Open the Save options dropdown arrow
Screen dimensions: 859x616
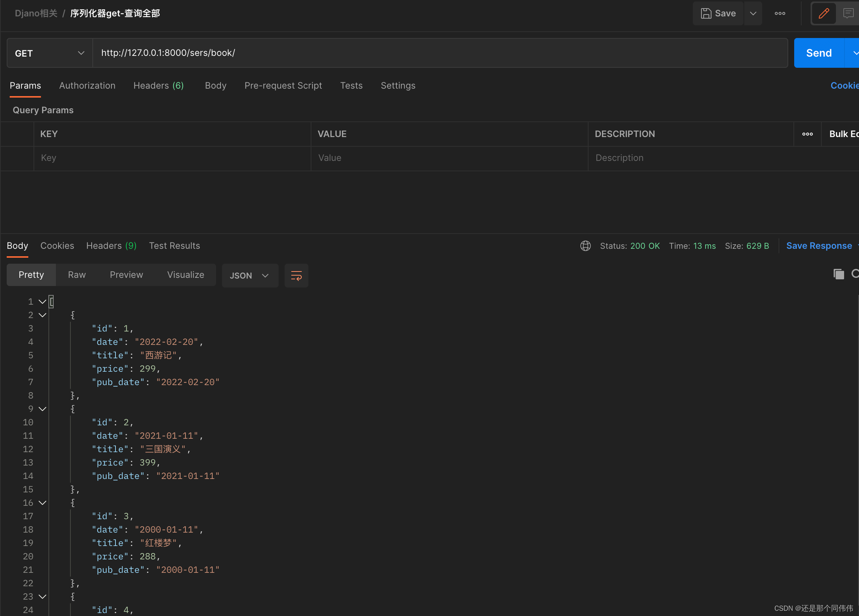pos(753,13)
